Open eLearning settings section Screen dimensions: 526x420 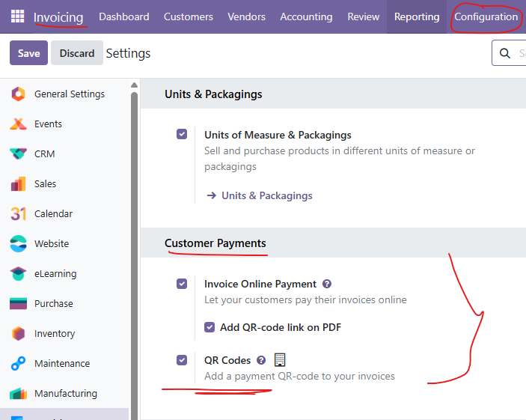tap(55, 274)
